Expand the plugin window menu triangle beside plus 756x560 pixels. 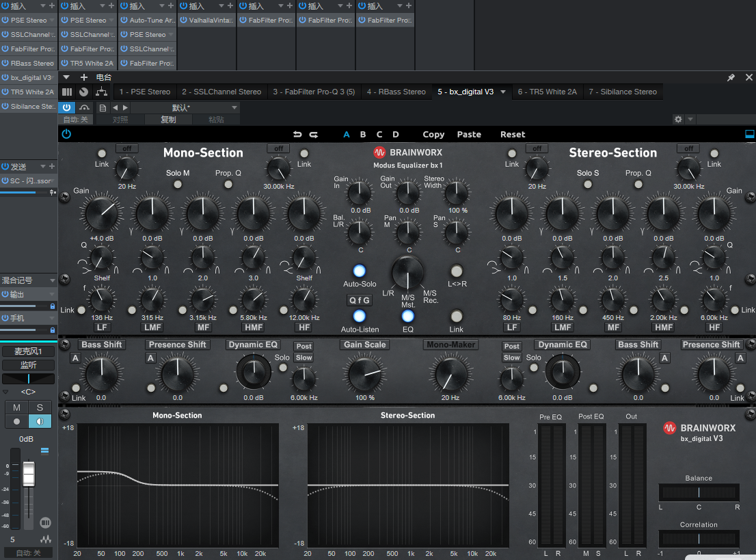point(66,77)
